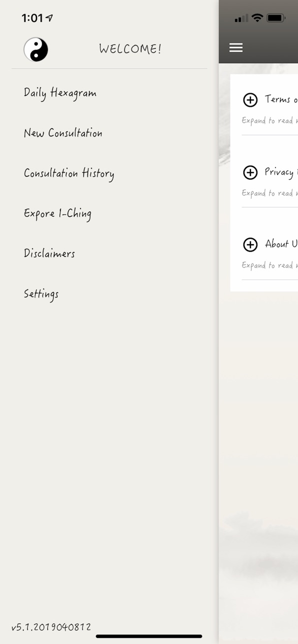Start a New Consultation
The width and height of the screenshot is (298, 644).
click(x=63, y=133)
